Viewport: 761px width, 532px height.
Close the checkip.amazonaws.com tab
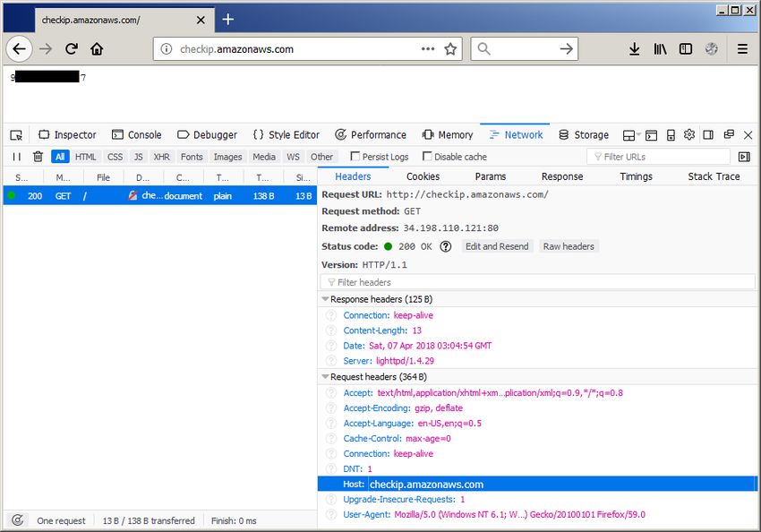[201, 20]
